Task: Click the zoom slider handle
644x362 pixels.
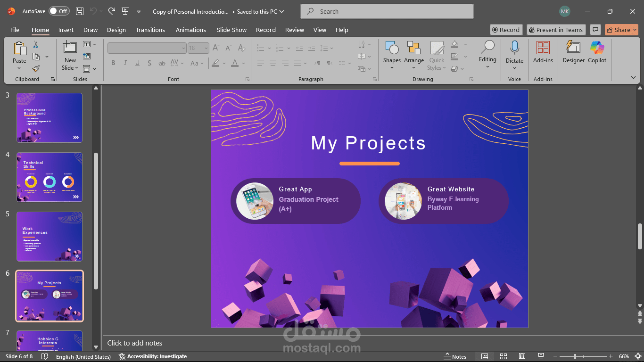Action: (x=575, y=356)
